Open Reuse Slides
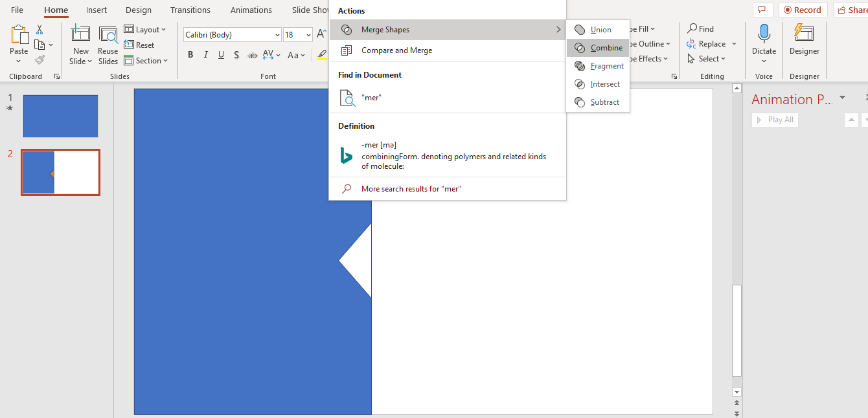This screenshot has height=418, width=868. coord(108,45)
